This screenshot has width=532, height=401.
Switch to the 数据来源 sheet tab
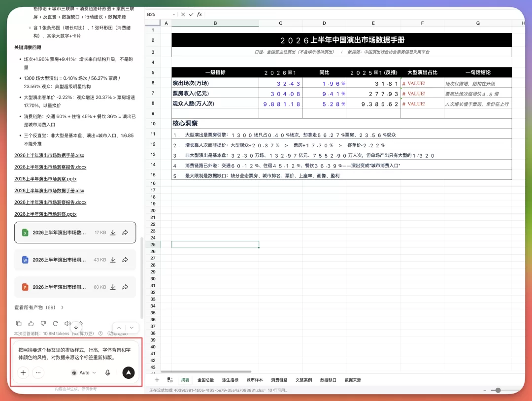[353, 380]
